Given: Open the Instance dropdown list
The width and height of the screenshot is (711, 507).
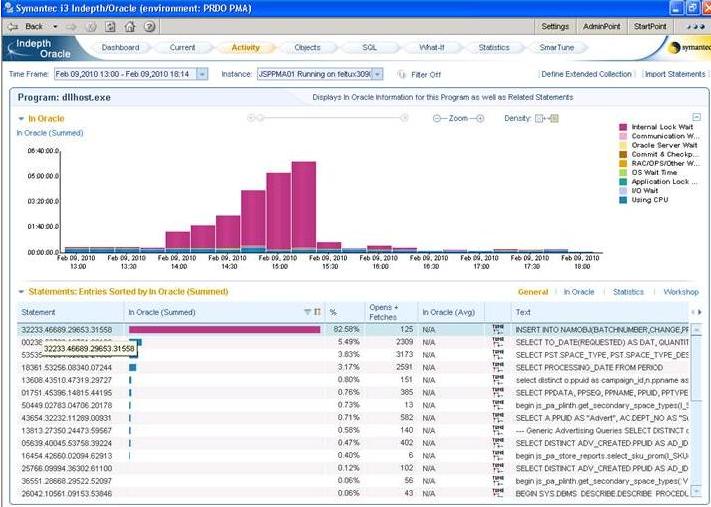Looking at the screenshot, I should [379, 74].
